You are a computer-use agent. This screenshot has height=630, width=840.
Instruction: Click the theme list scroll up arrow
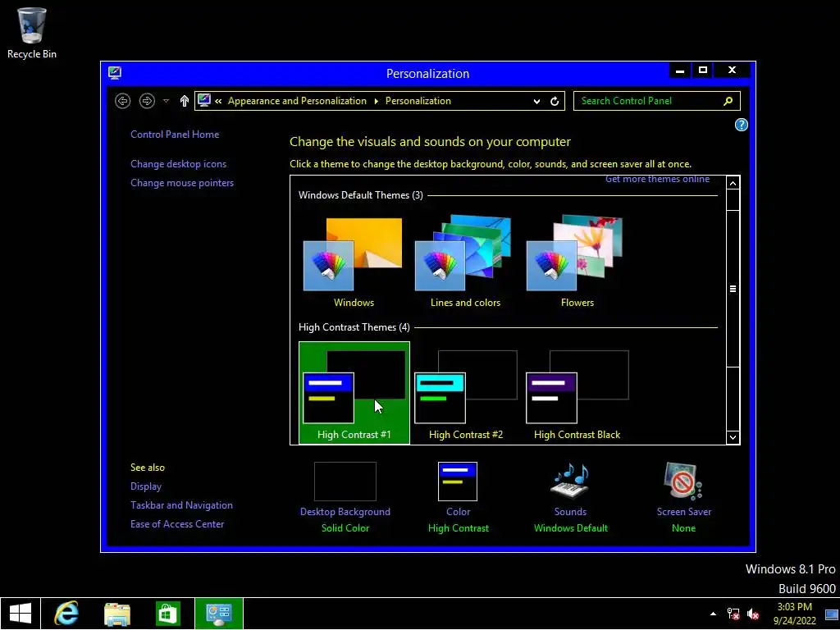pos(733,183)
